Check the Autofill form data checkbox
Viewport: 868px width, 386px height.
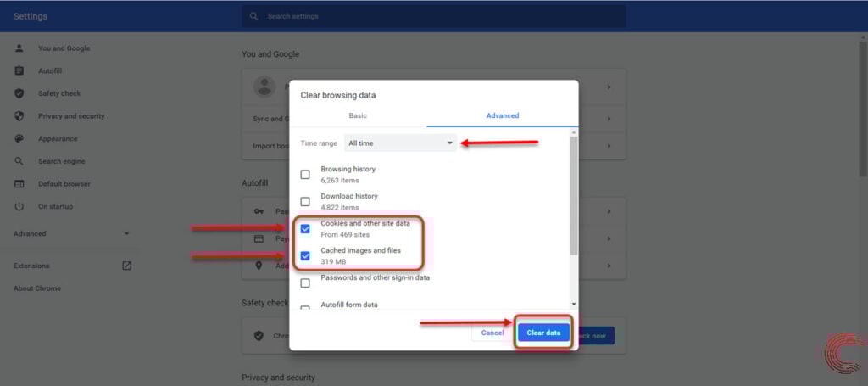(x=305, y=307)
